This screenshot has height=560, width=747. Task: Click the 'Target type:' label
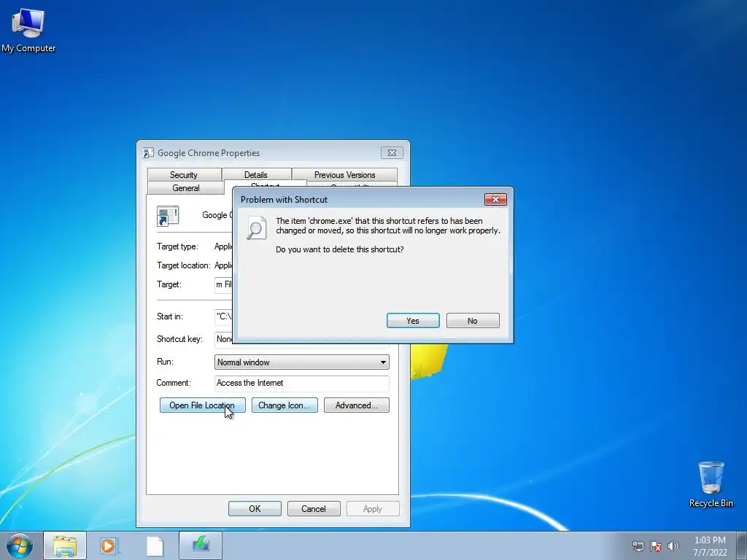177,246
